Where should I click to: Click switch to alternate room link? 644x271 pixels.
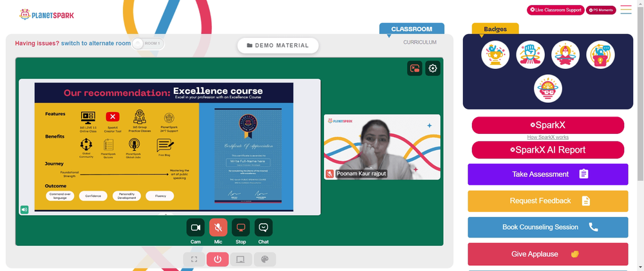point(96,43)
